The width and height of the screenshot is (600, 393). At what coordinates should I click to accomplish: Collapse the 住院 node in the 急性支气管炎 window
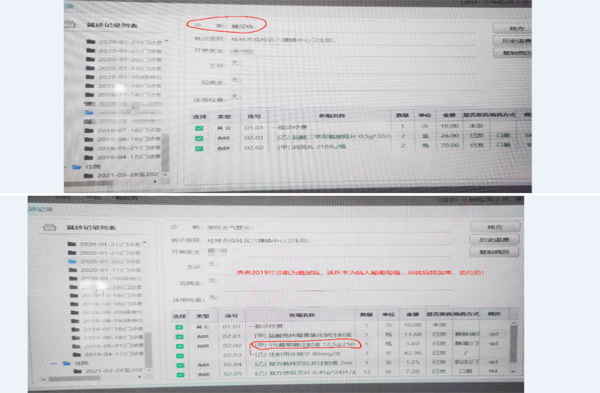coord(54,363)
